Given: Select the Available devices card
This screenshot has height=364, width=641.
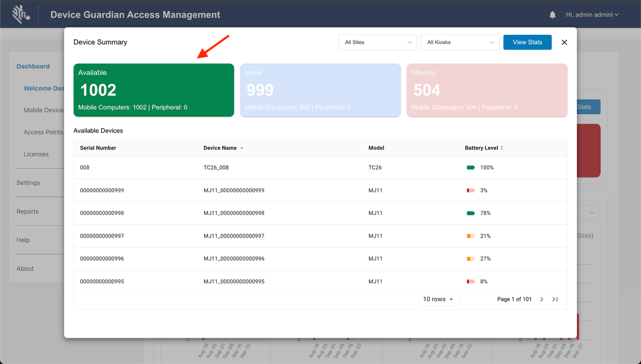Looking at the screenshot, I should 154,90.
